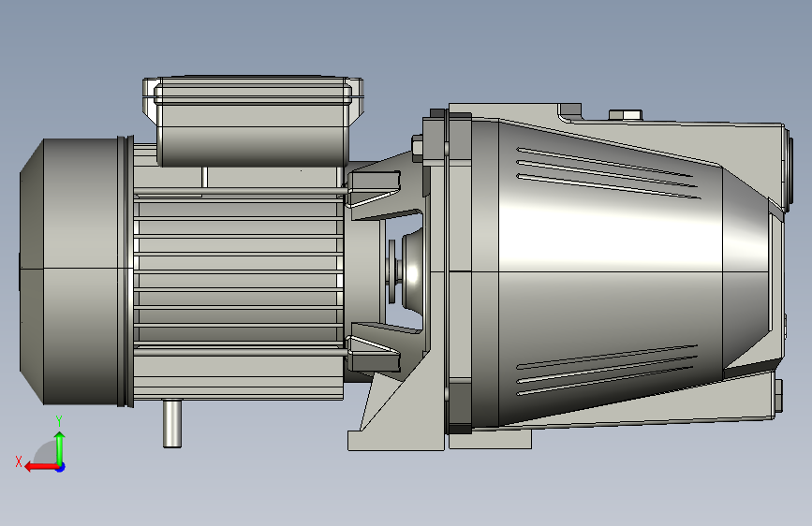
Task: Select the motor fan cover at the left end
Action: 75,271
